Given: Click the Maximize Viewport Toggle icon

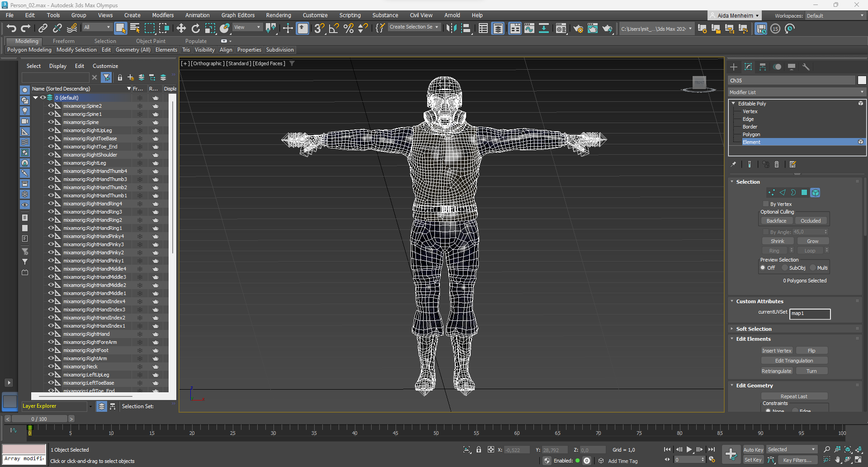Looking at the screenshot, I should tap(858, 460).
